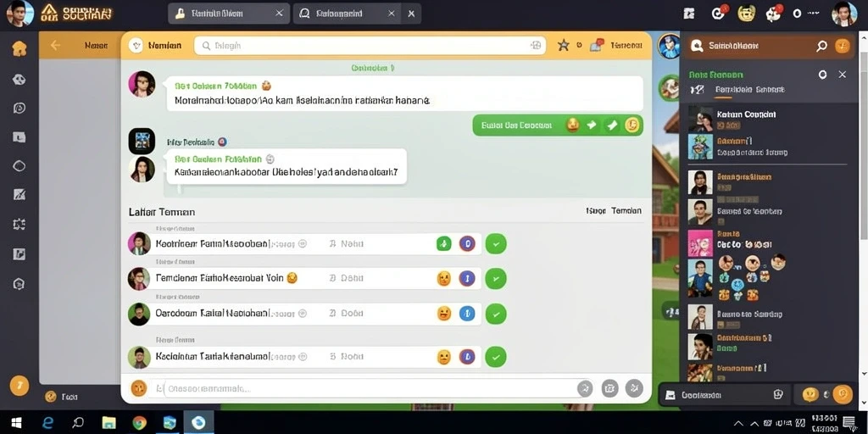This screenshot has width=868, height=434.
Task: Open the mailbox icon with red badge
Action: tap(596, 46)
